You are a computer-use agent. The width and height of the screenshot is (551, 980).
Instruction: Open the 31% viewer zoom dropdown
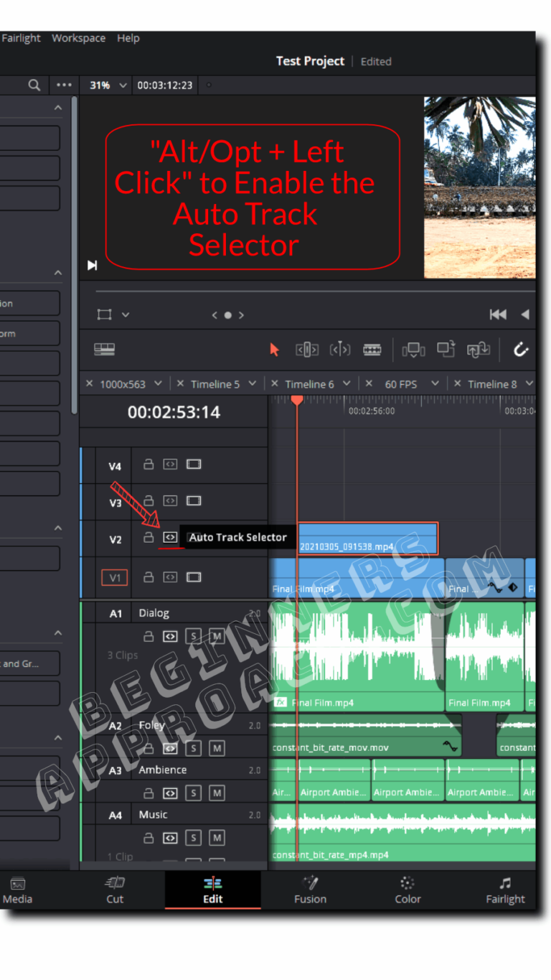(108, 85)
